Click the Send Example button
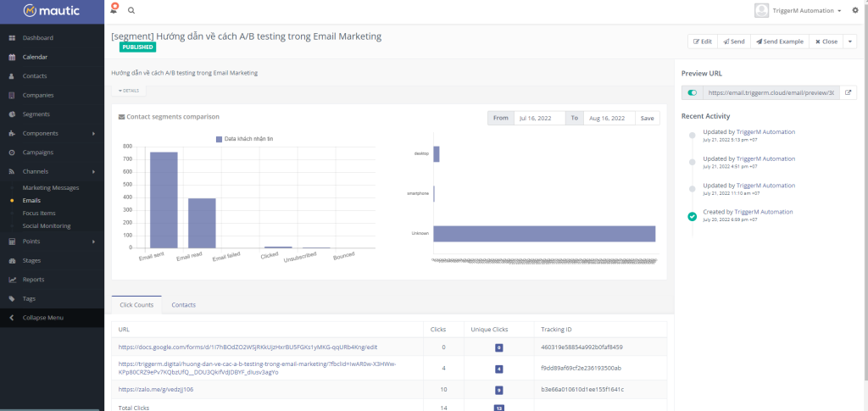868x411 pixels. click(x=779, y=41)
